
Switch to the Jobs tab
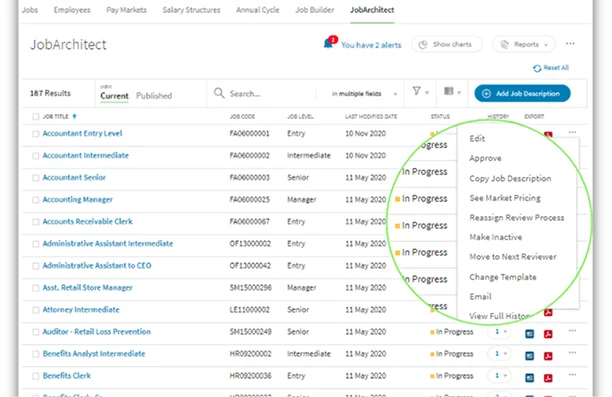point(30,10)
